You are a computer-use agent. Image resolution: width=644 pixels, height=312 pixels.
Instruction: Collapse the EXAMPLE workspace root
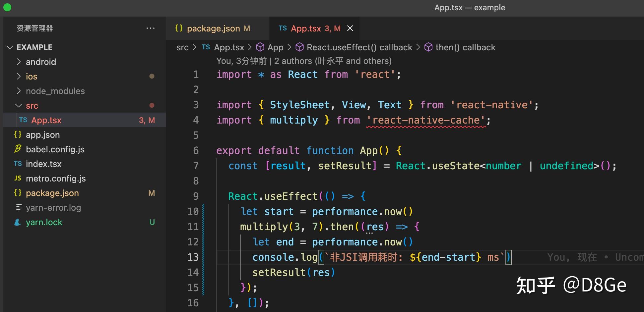pyautogui.click(x=10, y=47)
